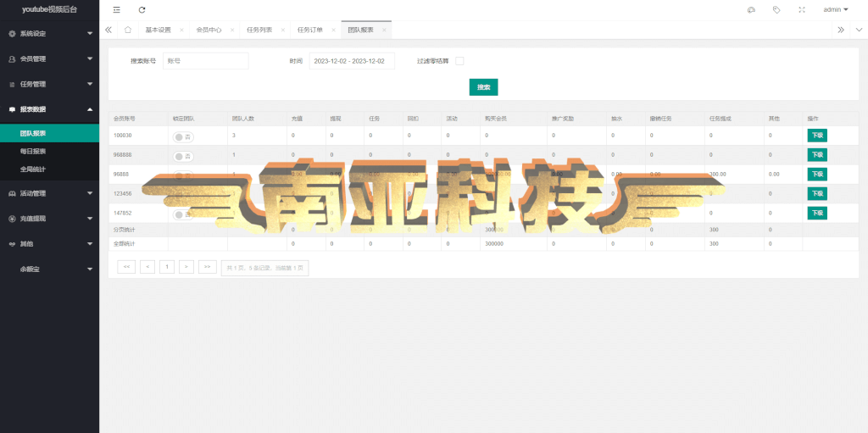Expand the 会员管理 sidebar menu
The image size is (868, 433).
[50, 58]
